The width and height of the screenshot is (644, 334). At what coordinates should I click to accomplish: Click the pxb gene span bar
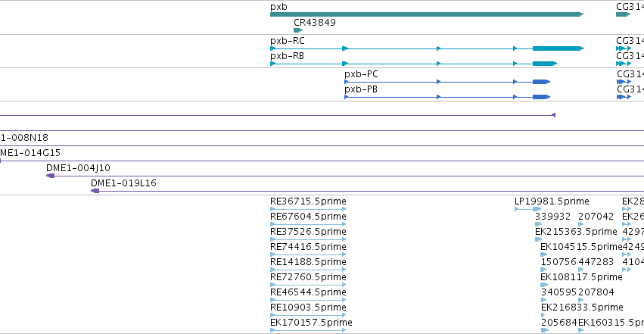click(427, 14)
